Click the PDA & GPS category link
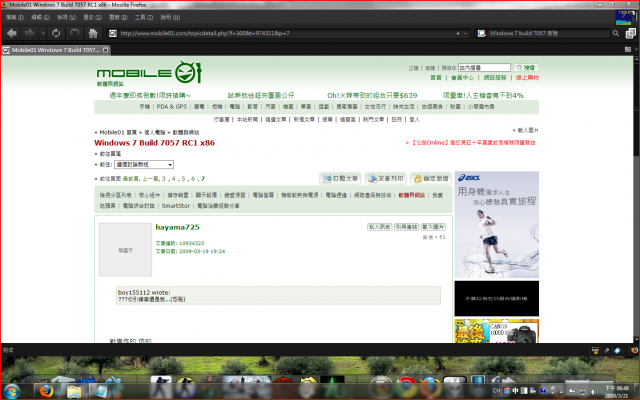 (x=172, y=107)
